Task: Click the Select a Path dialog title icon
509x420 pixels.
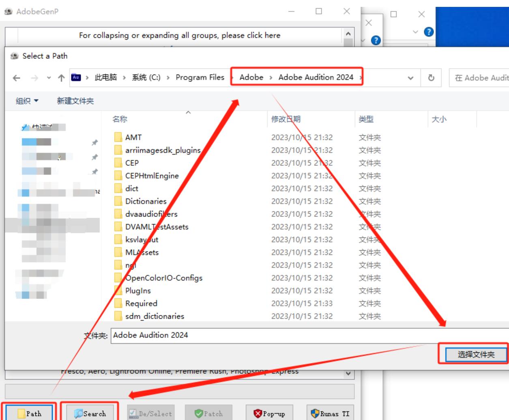Action: (15, 56)
